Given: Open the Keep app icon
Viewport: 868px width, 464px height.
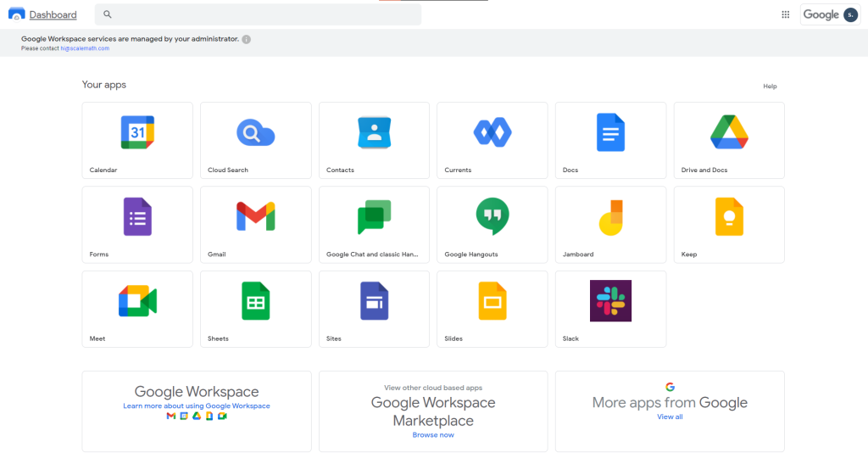Looking at the screenshot, I should click(729, 216).
